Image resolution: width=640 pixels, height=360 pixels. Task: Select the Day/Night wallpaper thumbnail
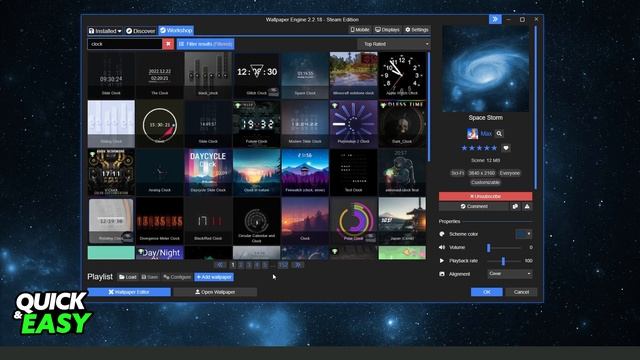click(160, 253)
